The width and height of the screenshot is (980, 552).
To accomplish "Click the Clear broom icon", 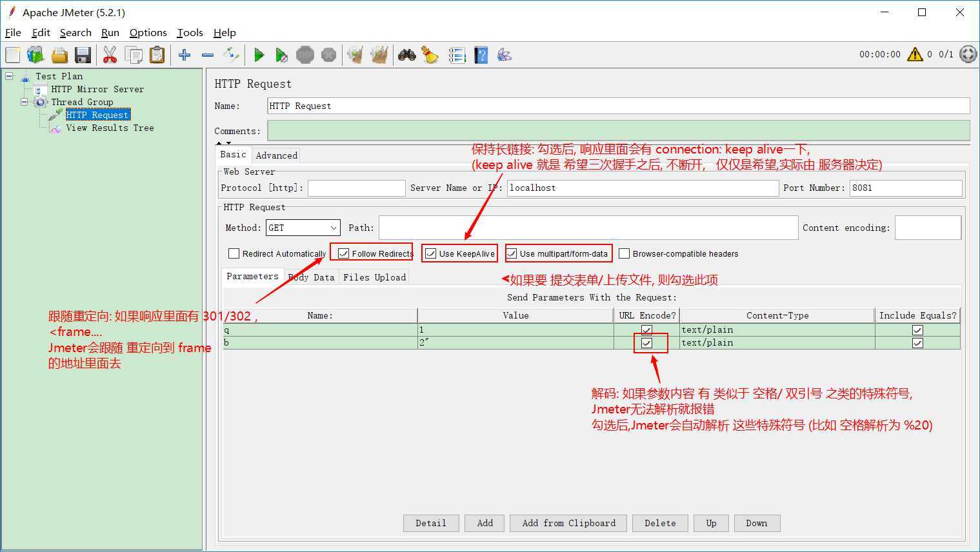I will point(355,55).
